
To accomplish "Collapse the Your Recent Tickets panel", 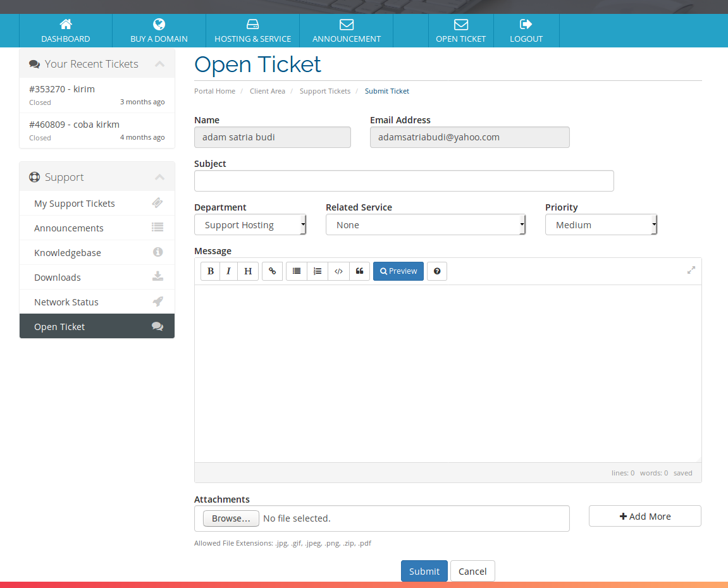I will (x=159, y=63).
